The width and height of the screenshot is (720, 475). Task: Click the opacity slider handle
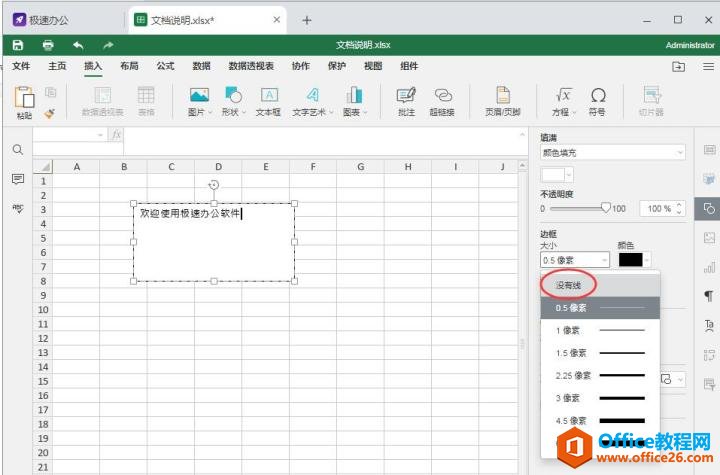pos(606,208)
